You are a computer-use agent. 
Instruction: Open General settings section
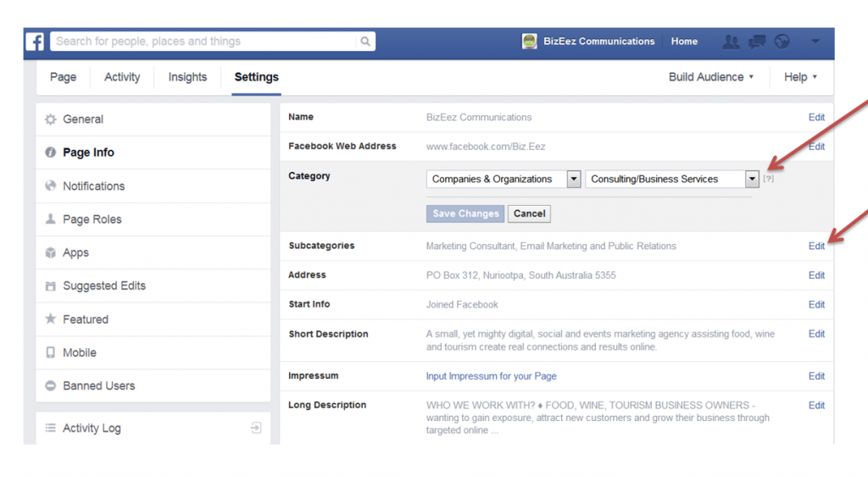[153, 119]
